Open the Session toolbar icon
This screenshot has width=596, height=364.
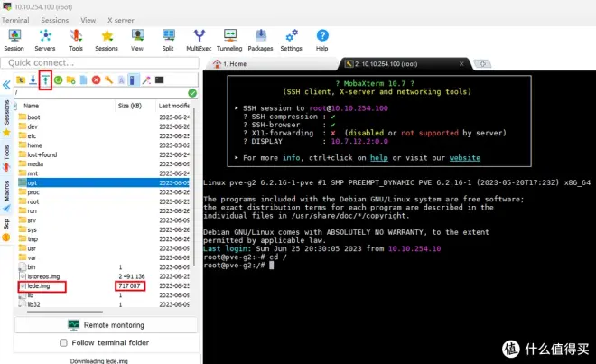[14, 40]
